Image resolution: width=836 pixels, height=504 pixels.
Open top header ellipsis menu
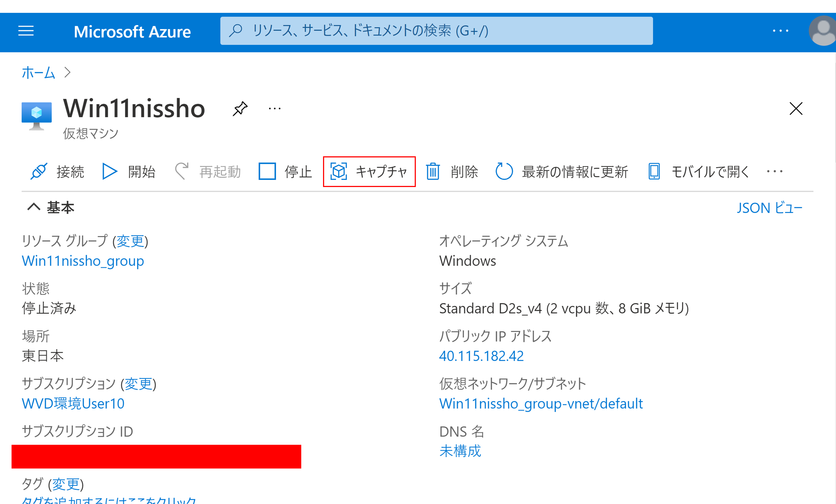780,31
